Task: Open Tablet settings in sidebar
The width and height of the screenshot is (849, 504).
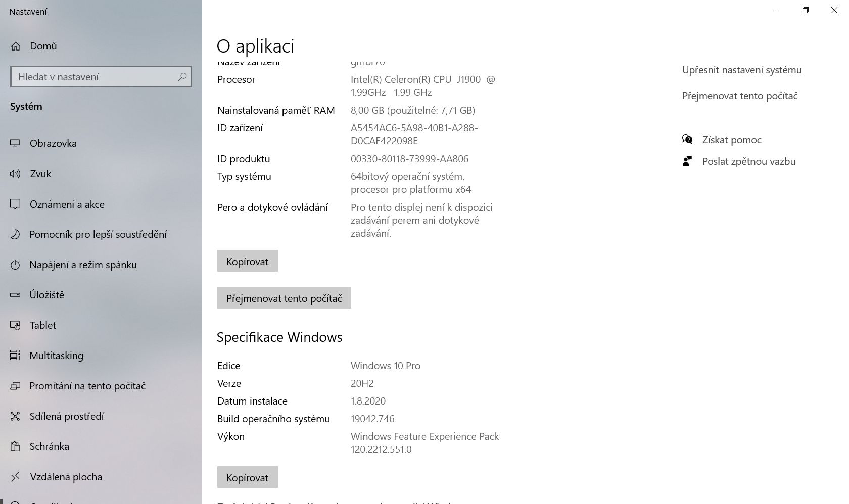Action: pyautogui.click(x=101, y=325)
